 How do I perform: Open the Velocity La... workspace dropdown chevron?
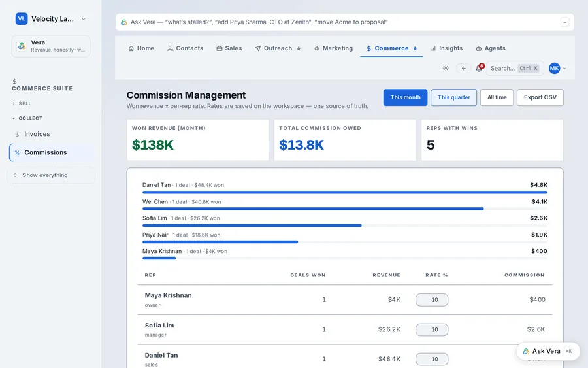pos(83,19)
